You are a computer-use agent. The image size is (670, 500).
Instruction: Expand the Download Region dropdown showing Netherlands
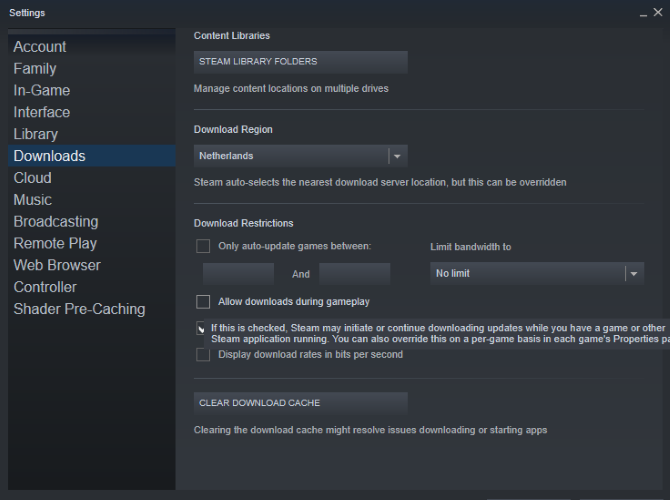(x=300, y=156)
